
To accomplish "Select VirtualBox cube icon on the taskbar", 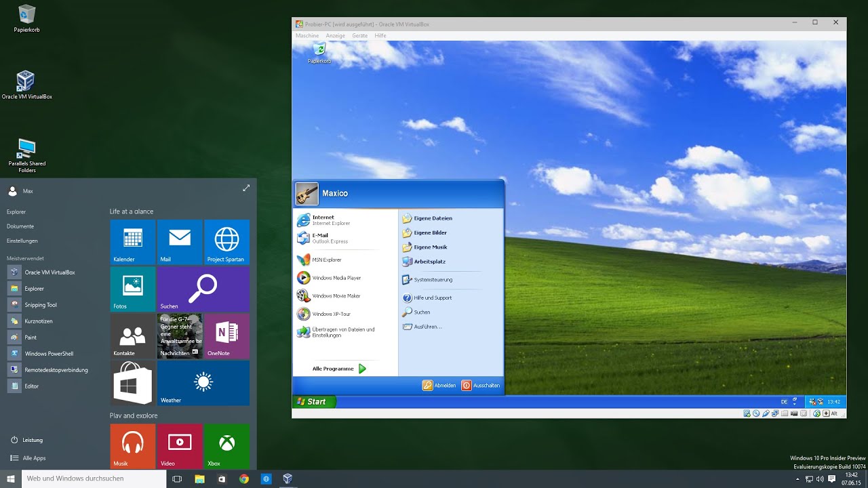I will click(x=288, y=479).
